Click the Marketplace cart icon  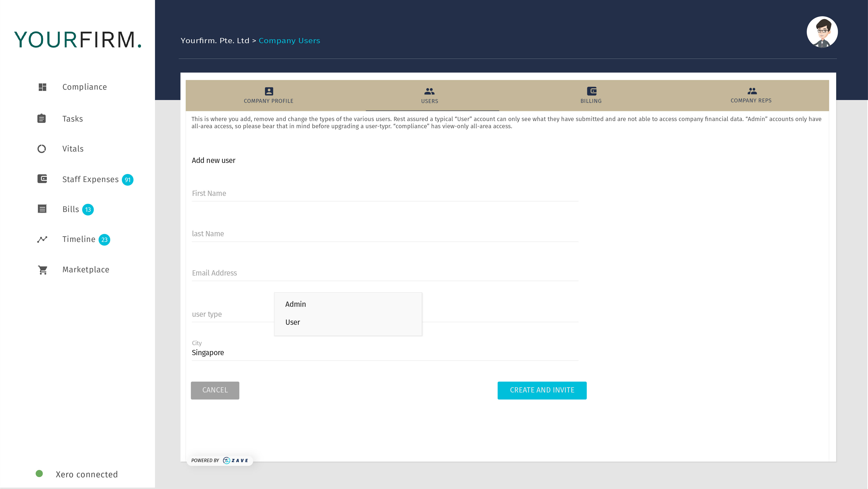(x=43, y=270)
